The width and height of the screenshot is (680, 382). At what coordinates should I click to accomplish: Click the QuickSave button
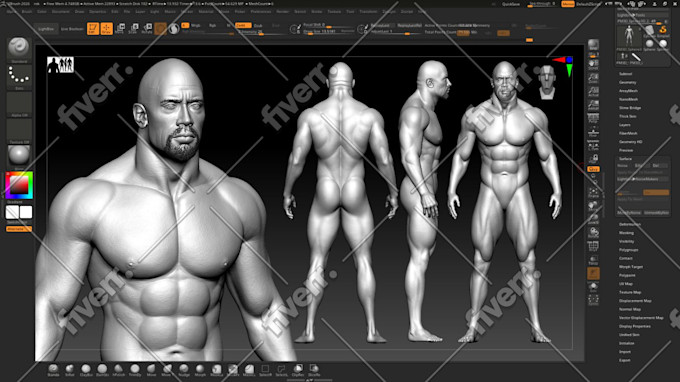[x=510, y=4]
